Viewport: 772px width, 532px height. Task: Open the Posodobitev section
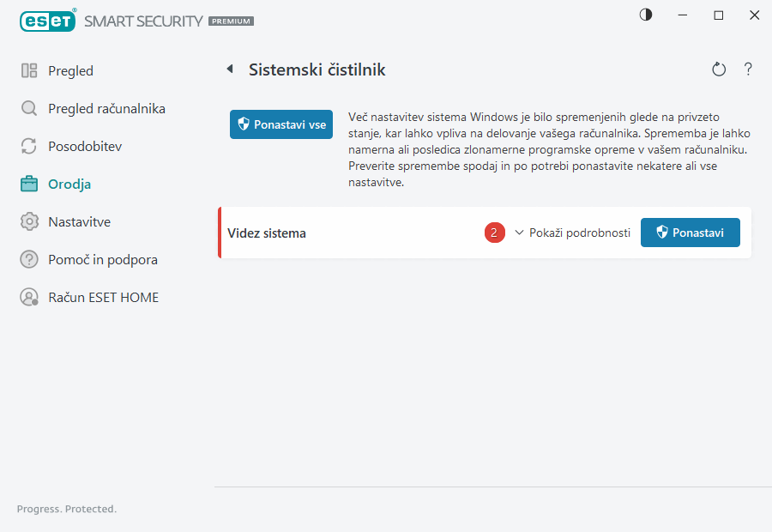[x=85, y=147]
